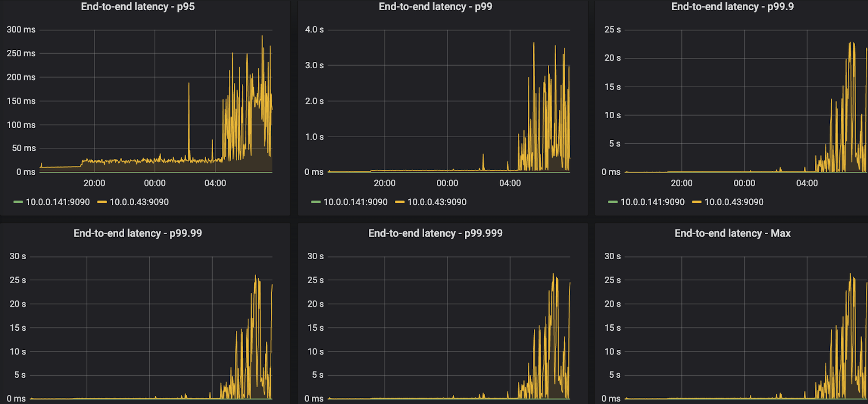This screenshot has width=868, height=404.
Task: Toggle 10.0.0.43:9090 series in p95 legend
Action: pyautogui.click(x=139, y=202)
